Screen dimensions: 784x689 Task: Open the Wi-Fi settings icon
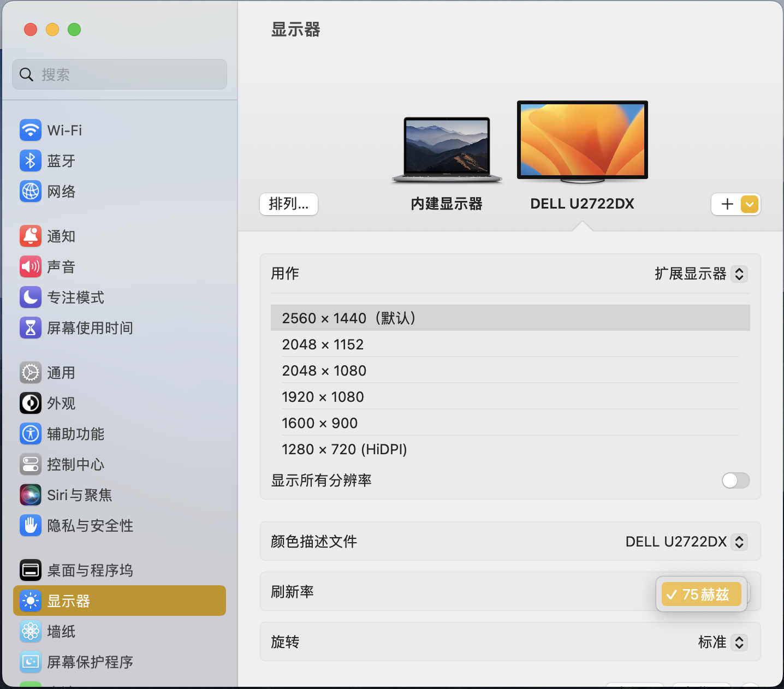31,130
